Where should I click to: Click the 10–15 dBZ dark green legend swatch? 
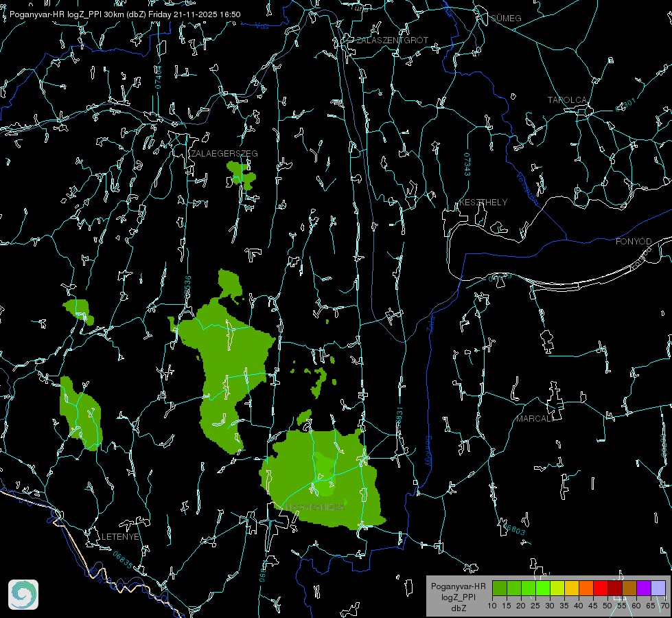[x=500, y=588]
